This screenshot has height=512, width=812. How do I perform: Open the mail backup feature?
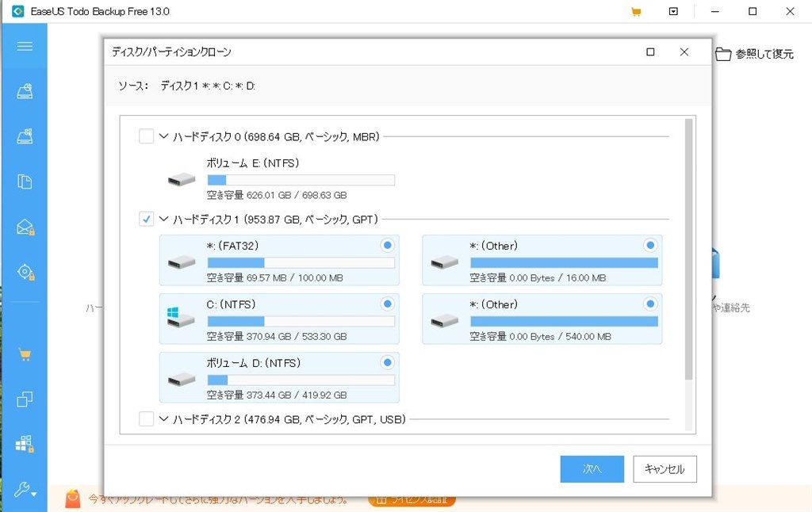(x=25, y=227)
